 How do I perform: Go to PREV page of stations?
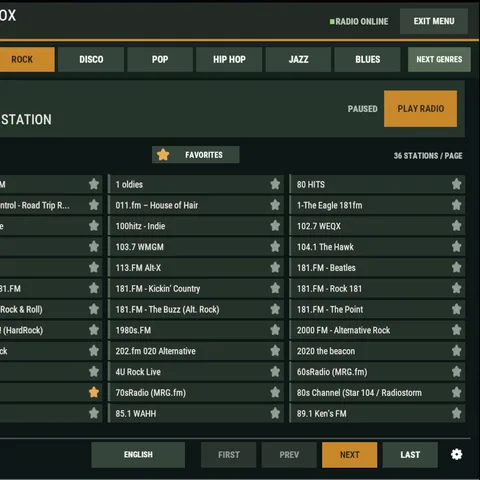tap(289, 455)
